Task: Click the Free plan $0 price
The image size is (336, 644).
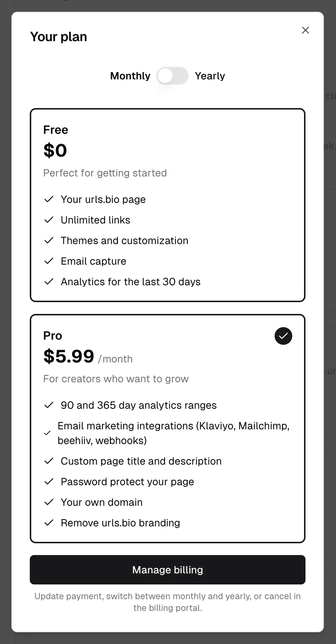Action: coord(55,150)
